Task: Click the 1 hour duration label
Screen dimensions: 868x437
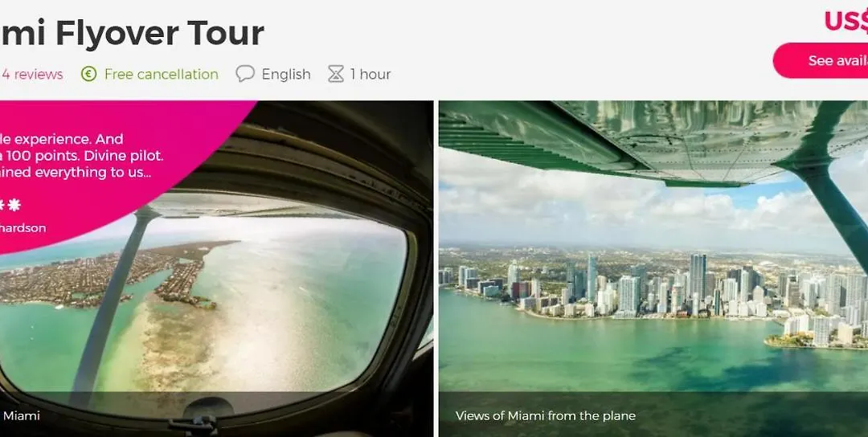Action: pos(371,74)
